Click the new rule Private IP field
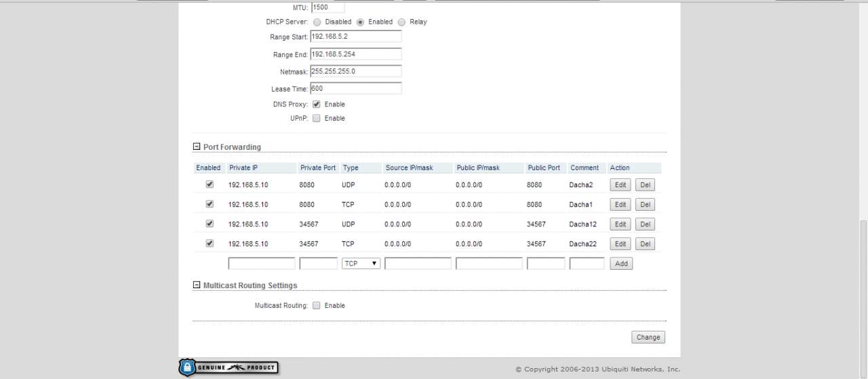The image size is (868, 379). coord(262,264)
